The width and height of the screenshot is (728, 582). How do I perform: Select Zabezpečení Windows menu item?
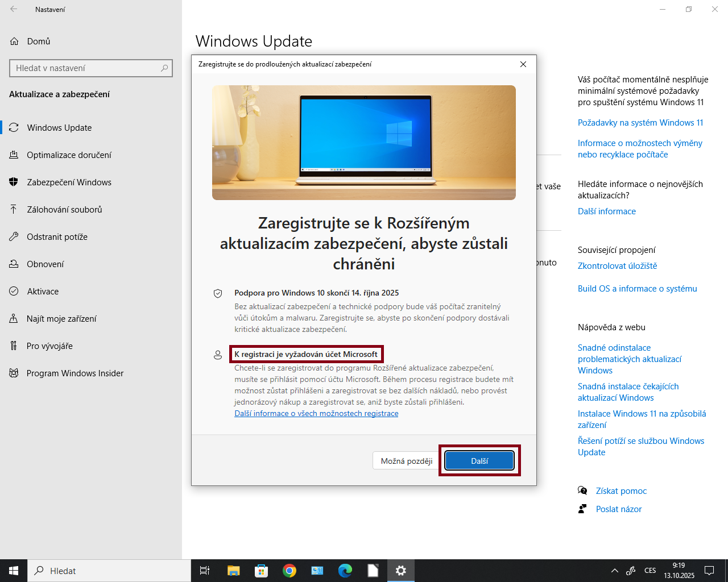[91, 182]
